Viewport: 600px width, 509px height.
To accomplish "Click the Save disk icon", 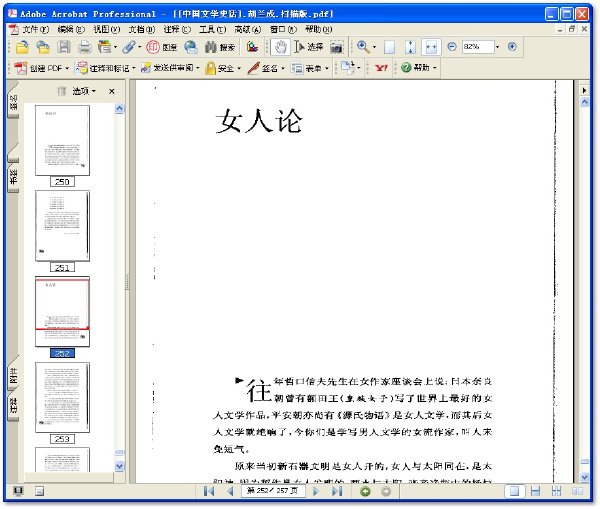I will click(x=64, y=47).
